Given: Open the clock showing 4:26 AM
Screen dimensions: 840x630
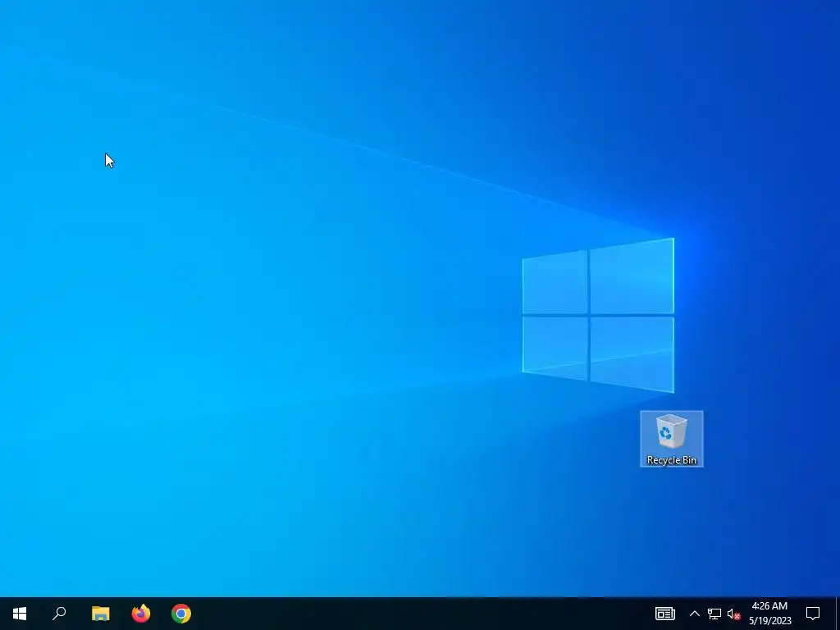Looking at the screenshot, I should click(x=769, y=614).
